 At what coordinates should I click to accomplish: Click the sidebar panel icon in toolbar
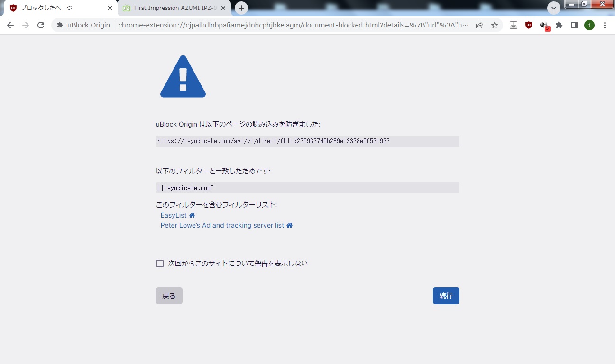tap(574, 25)
